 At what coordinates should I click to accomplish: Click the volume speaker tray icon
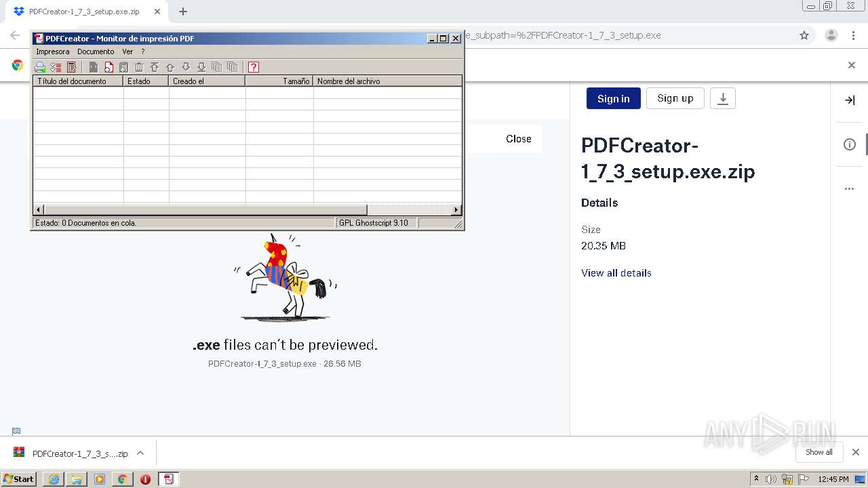[771, 479]
